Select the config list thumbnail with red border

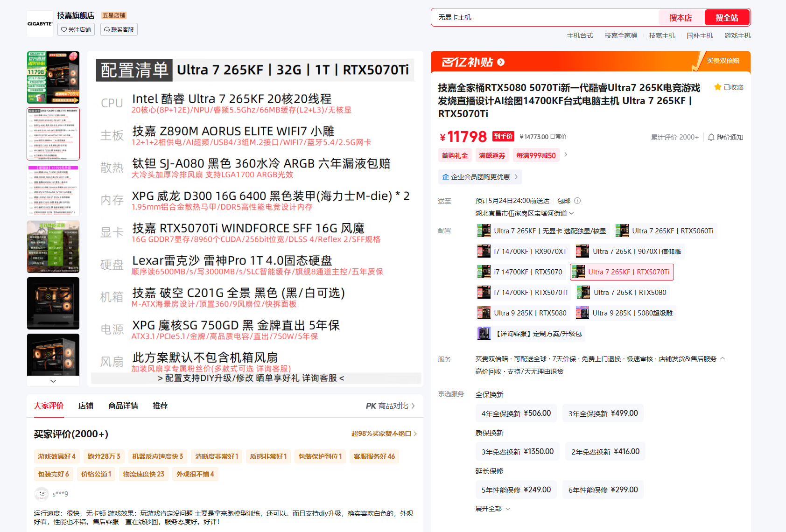pyautogui.click(x=53, y=134)
